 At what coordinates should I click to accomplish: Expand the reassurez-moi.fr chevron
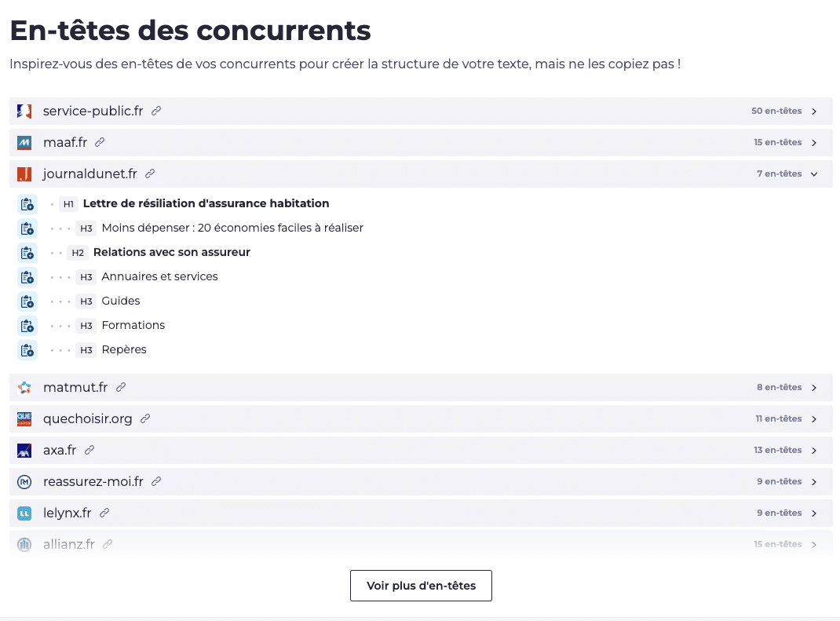point(814,482)
